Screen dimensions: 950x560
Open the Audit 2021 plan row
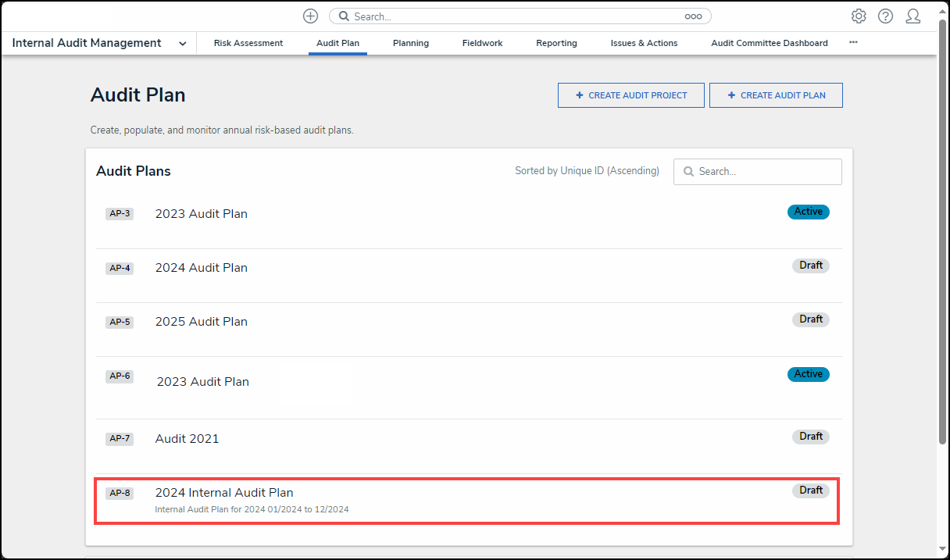[187, 439]
